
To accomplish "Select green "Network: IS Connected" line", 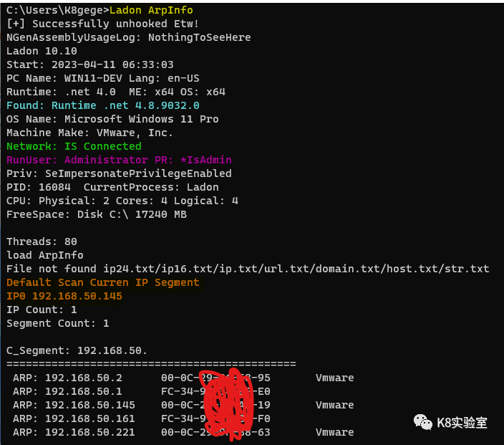I will coord(74,146).
